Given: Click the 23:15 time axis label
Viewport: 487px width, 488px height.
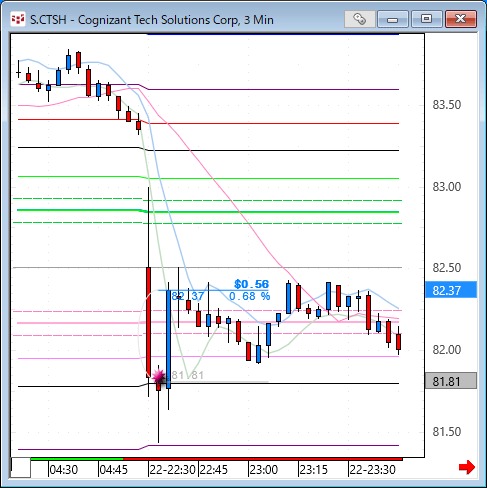Looking at the screenshot, I should click(314, 470).
